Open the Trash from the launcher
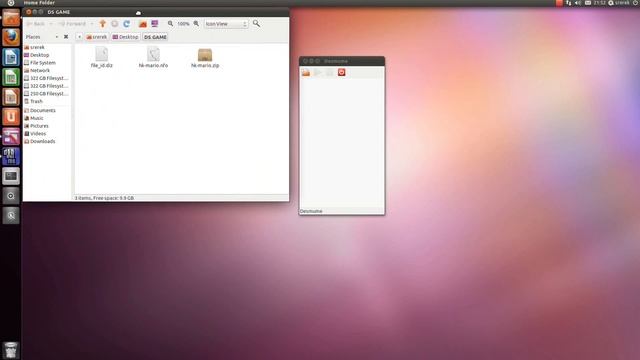This screenshot has width=640, height=360. pos(11,351)
